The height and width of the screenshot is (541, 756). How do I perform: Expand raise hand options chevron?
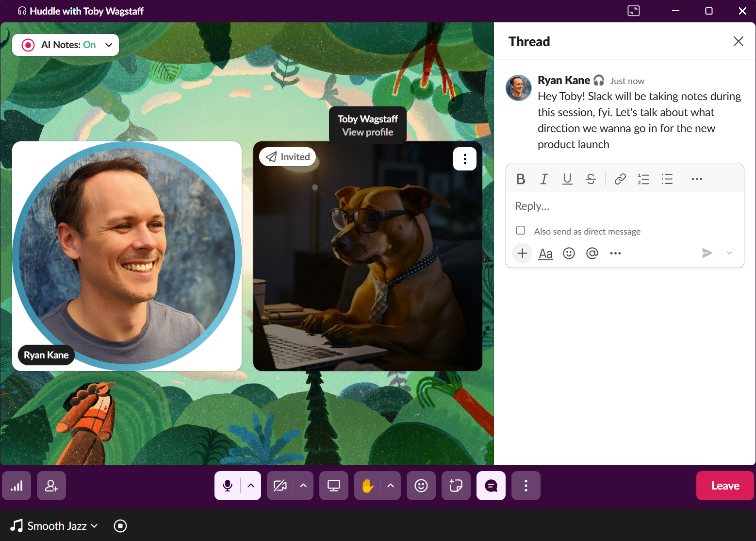tap(391, 486)
